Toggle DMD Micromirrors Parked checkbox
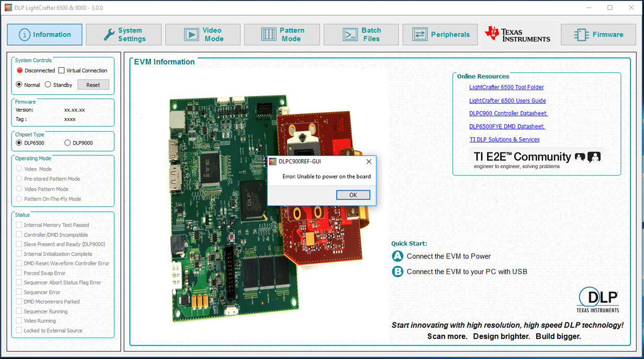This screenshot has width=644, height=359. [x=19, y=301]
